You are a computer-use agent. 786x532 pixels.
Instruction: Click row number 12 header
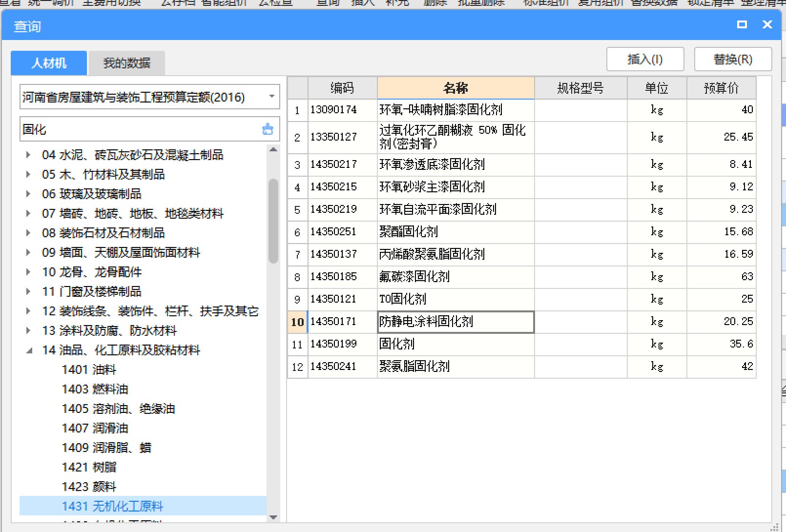pos(298,367)
